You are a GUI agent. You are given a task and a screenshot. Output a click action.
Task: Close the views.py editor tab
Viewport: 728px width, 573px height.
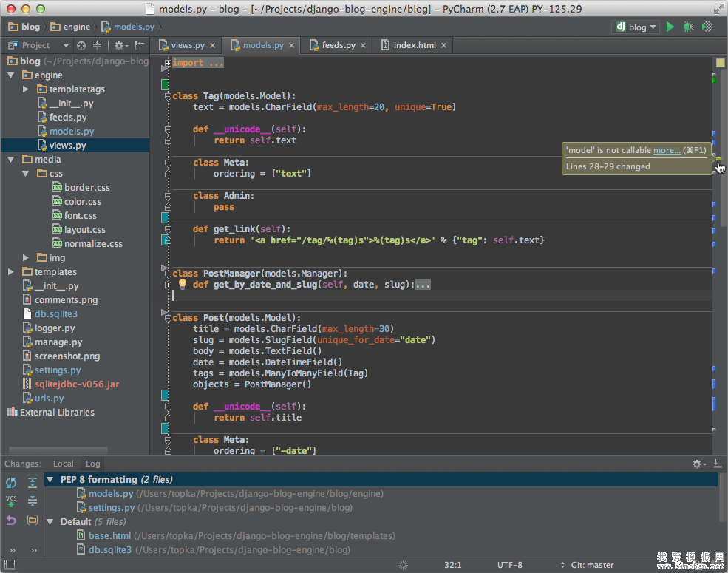tap(212, 46)
